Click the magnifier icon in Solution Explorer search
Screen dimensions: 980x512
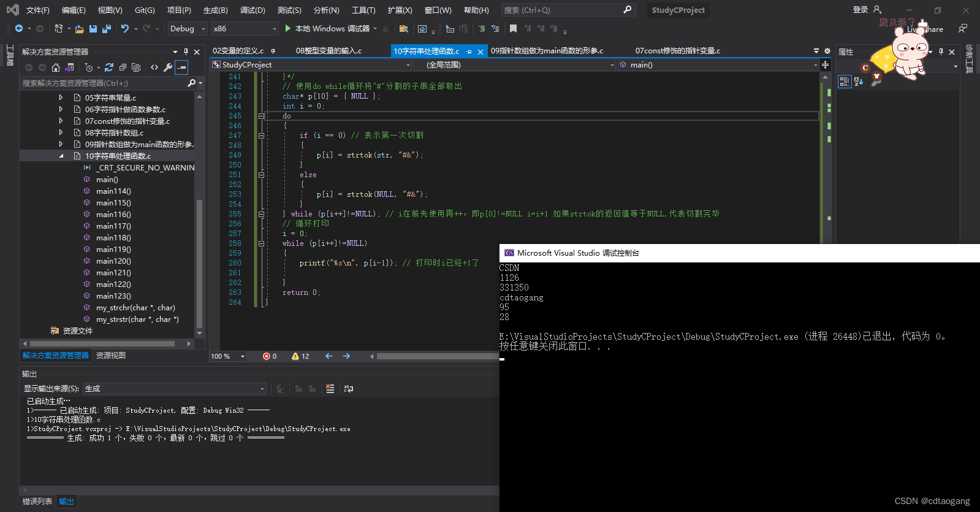coord(192,83)
